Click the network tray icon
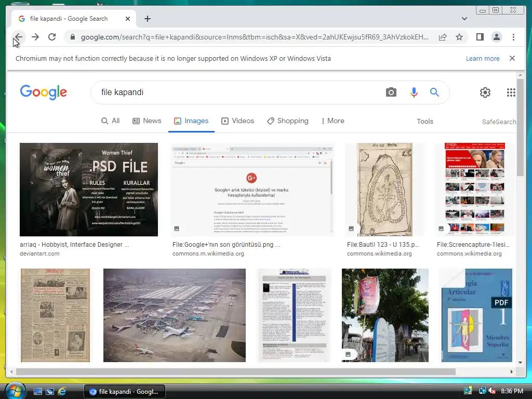The height and width of the screenshot is (399, 532). tap(482, 391)
